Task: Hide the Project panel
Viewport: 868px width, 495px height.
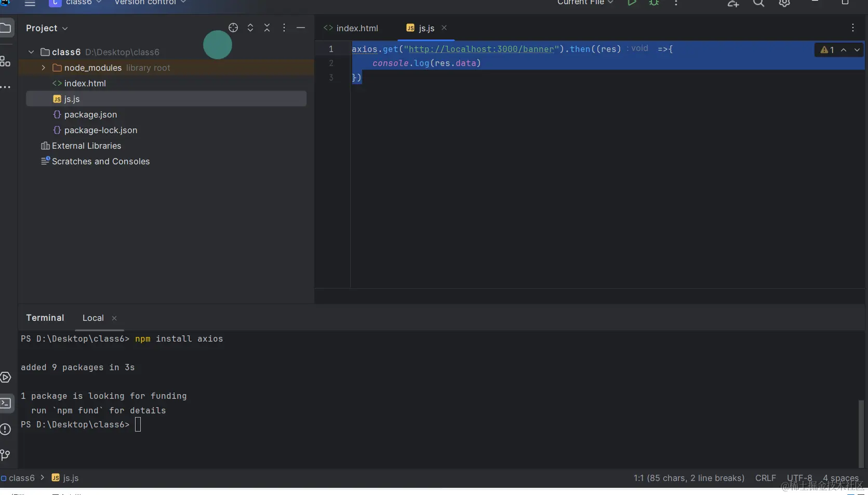Action: click(x=301, y=28)
